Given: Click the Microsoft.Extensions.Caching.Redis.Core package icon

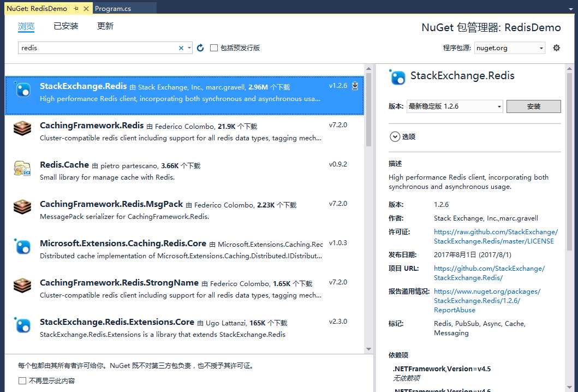Looking at the screenshot, I should pyautogui.click(x=22, y=246).
